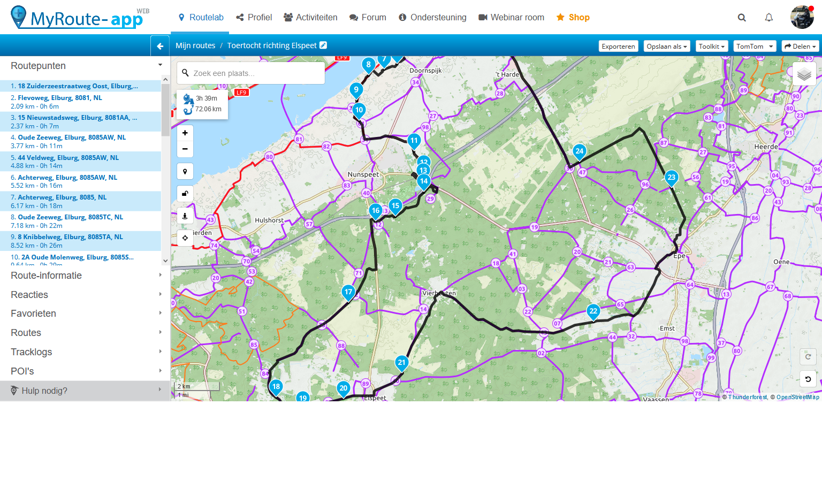Open the Opslaan als dropdown
This screenshot has height=504, width=822.
click(x=667, y=47)
